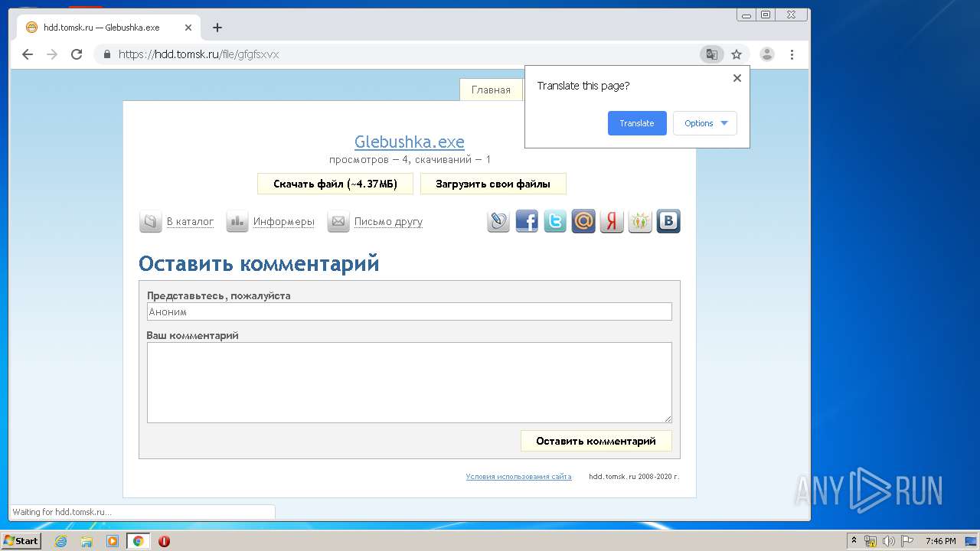
Task: Click Скачать файл download button
Action: (x=335, y=184)
